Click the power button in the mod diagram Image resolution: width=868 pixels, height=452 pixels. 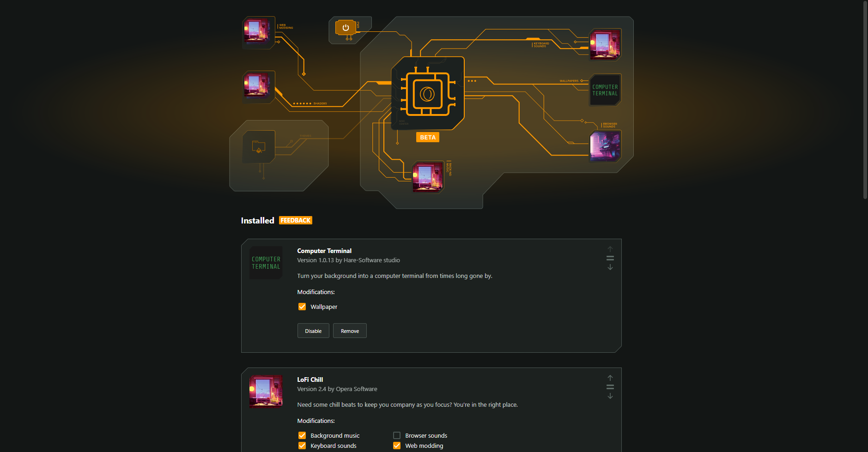(x=346, y=28)
